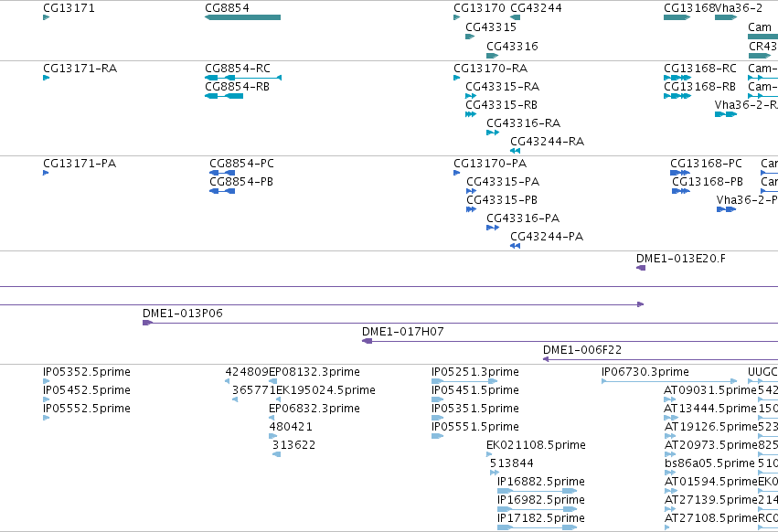This screenshot has width=778, height=532.
Task: Select BAC end DME1-013E20.F
Action: pyautogui.click(x=681, y=259)
